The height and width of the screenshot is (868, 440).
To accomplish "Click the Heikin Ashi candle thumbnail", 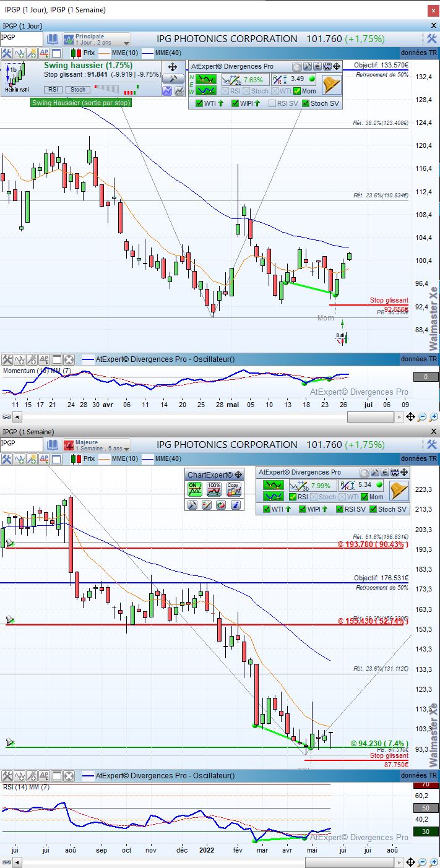I will [17, 77].
